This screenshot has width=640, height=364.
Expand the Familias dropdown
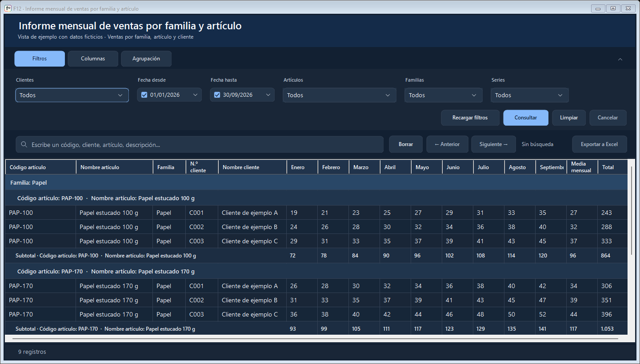(x=444, y=95)
